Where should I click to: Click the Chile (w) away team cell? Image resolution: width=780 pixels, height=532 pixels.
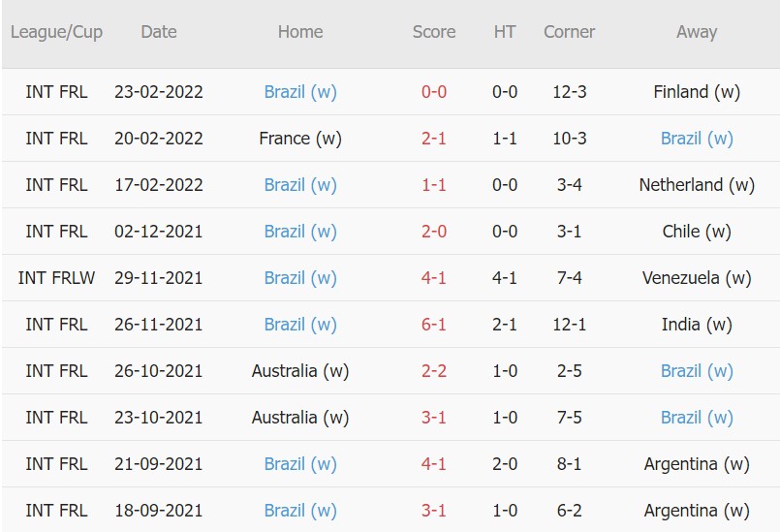tap(697, 232)
